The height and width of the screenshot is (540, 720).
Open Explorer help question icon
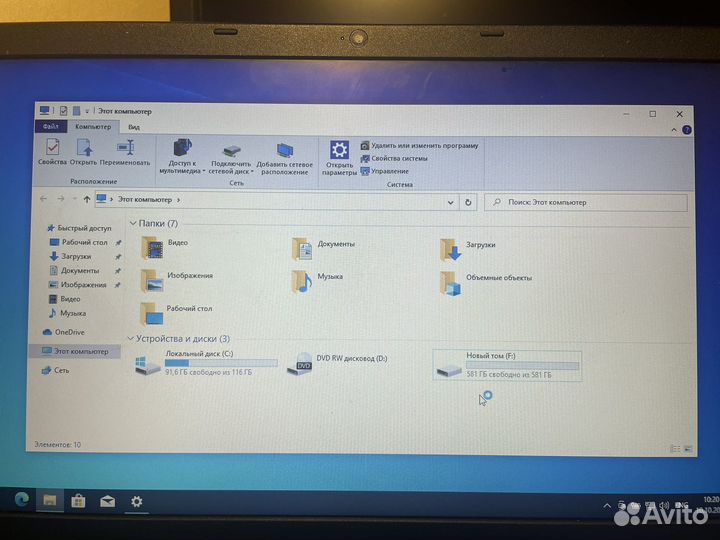click(x=686, y=130)
